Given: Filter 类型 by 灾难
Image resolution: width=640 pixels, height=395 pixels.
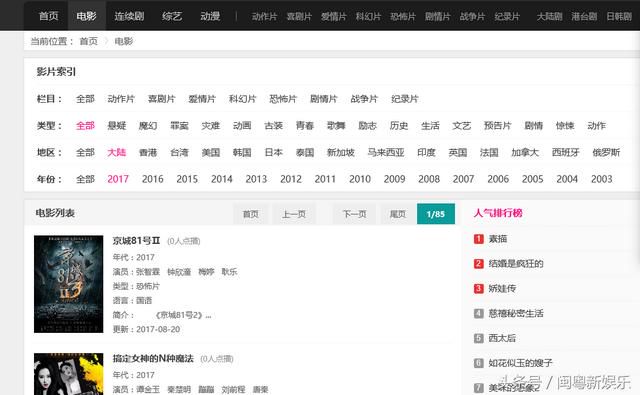Looking at the screenshot, I should tap(211, 126).
